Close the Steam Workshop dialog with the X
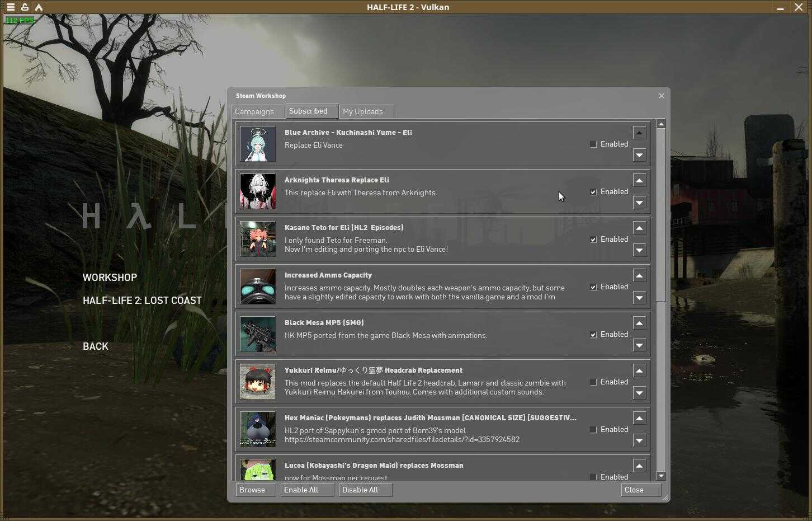812x521 pixels. (x=662, y=96)
